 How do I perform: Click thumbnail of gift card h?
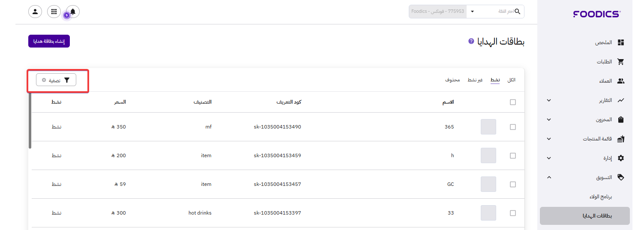pyautogui.click(x=488, y=155)
